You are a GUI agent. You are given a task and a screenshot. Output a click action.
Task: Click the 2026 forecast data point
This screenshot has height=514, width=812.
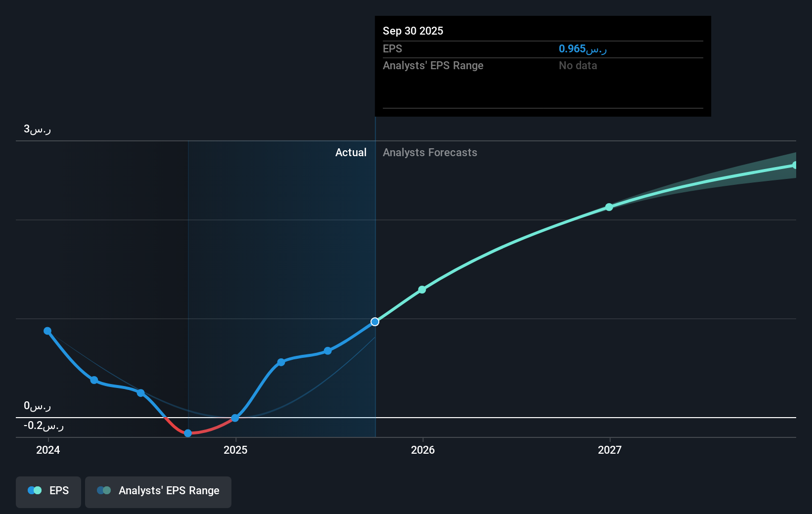tap(422, 290)
